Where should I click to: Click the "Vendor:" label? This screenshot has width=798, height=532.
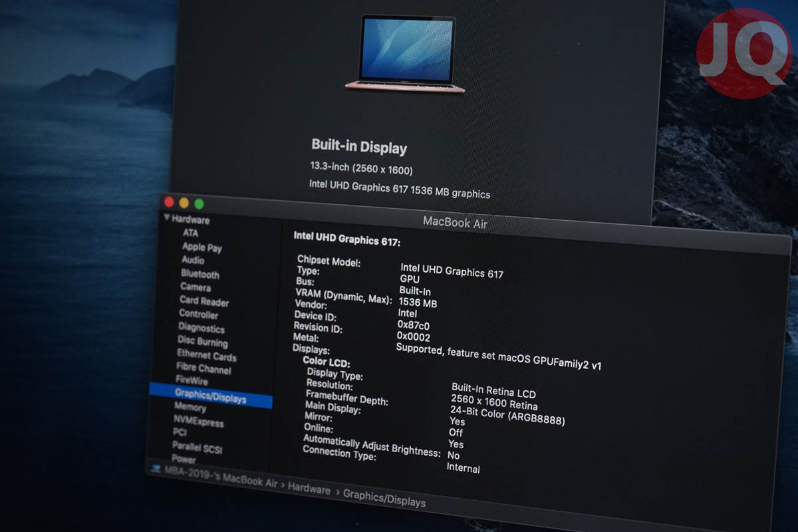(x=311, y=304)
